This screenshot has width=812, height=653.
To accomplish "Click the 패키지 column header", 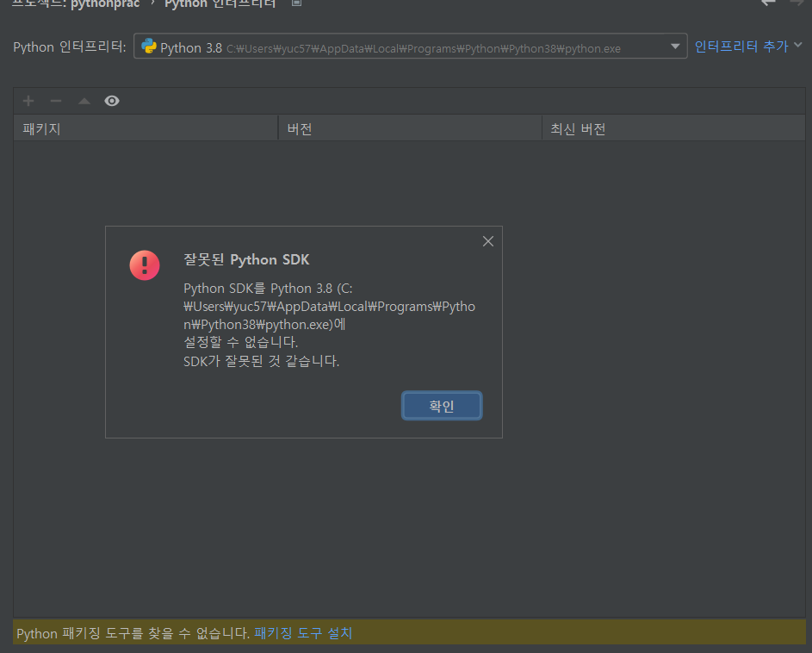I will (x=146, y=128).
